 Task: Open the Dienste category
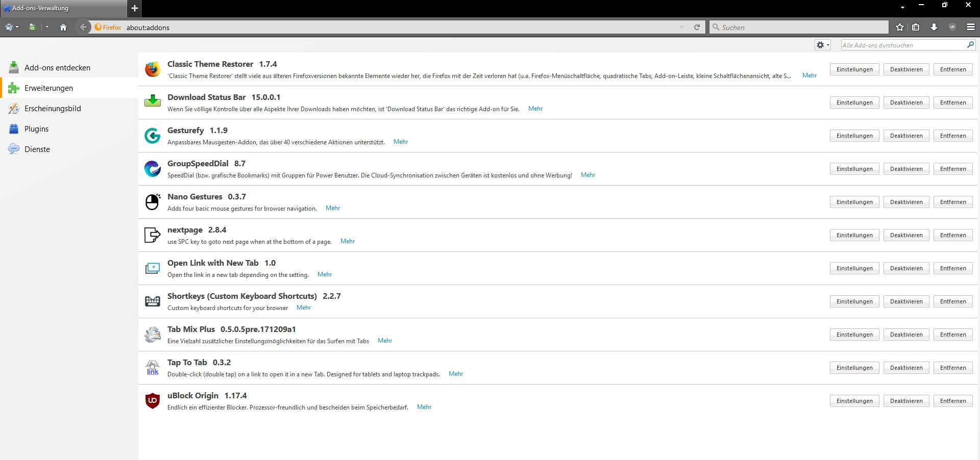pyautogui.click(x=69, y=149)
